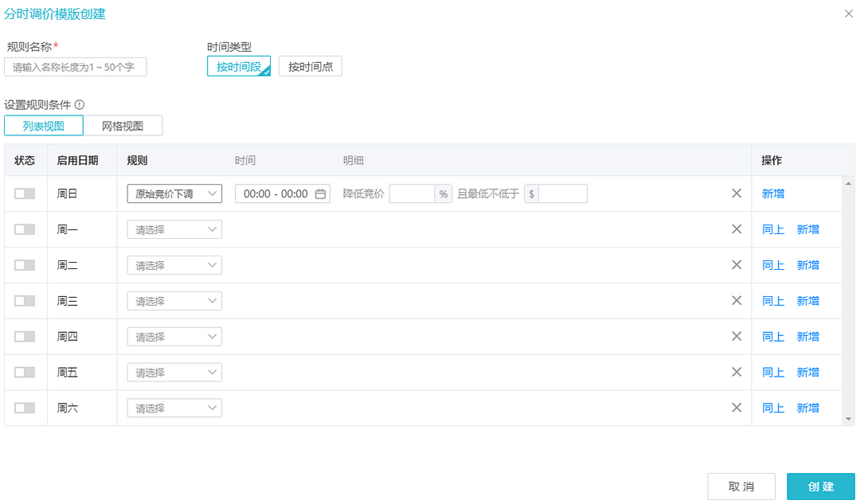This screenshot has height=504, width=860.
Task: Expand the 请选择 rule dropdown for 周四
Action: click(174, 336)
